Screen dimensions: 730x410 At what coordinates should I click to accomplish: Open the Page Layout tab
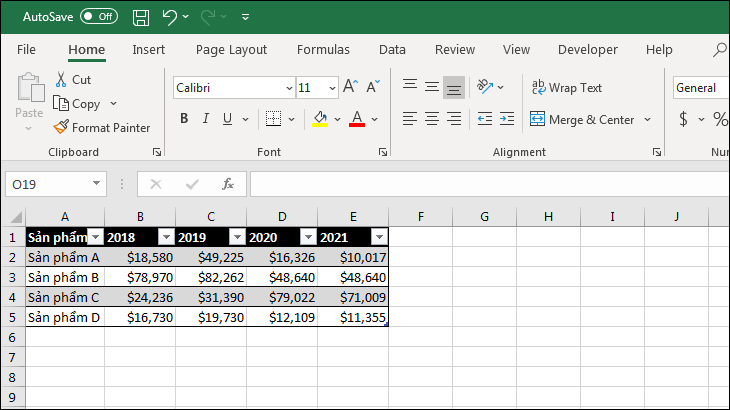(x=231, y=49)
